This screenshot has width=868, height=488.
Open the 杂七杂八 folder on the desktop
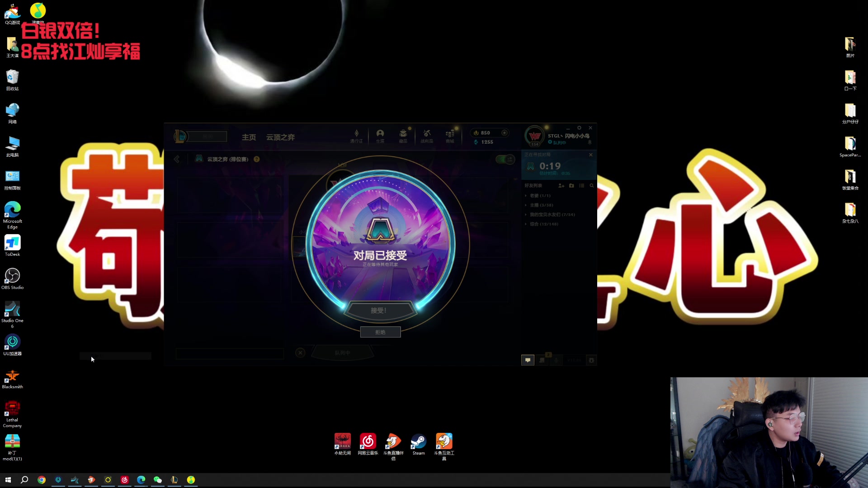click(x=850, y=213)
